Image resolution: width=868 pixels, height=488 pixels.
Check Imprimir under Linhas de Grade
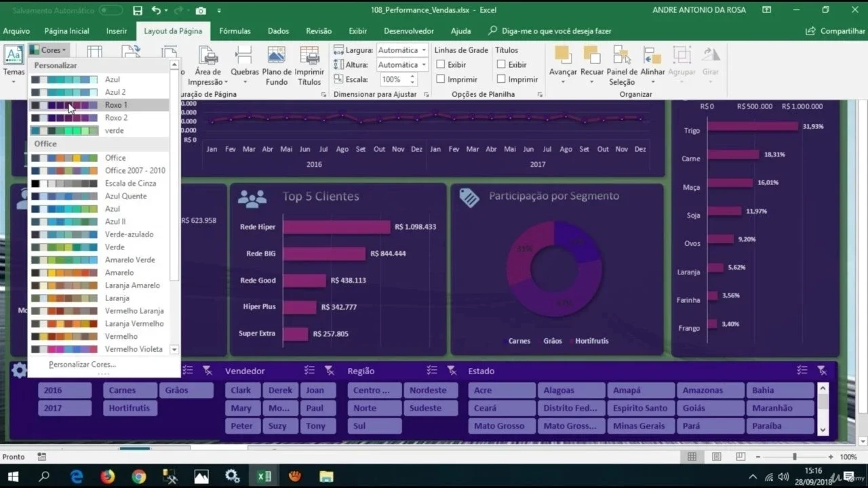pyautogui.click(x=441, y=79)
